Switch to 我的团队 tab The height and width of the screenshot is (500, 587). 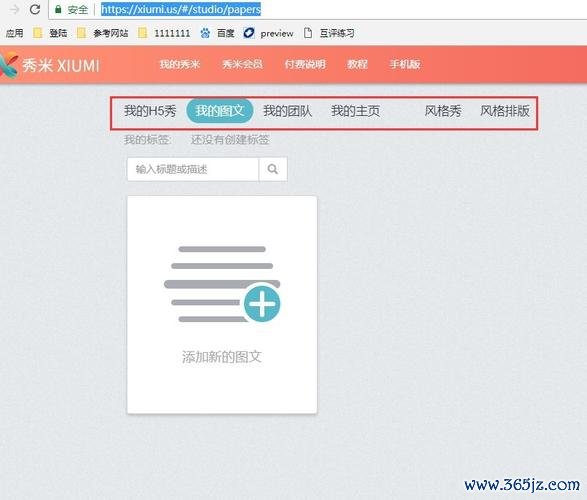[x=287, y=111]
